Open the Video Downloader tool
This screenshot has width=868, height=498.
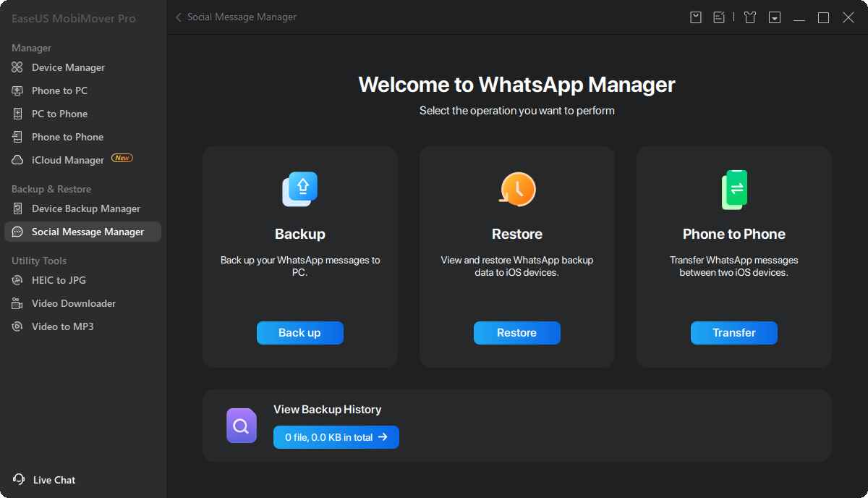coord(73,303)
